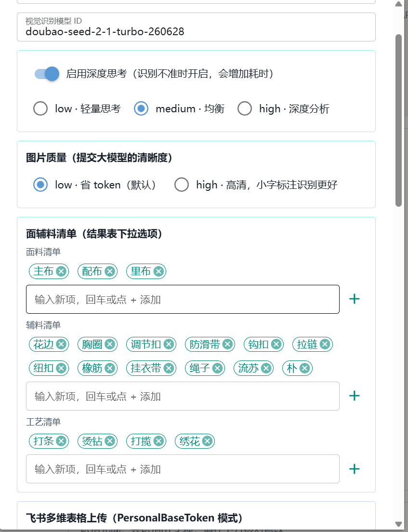
Task: Select high · 高清 image quality
Action: point(182,185)
